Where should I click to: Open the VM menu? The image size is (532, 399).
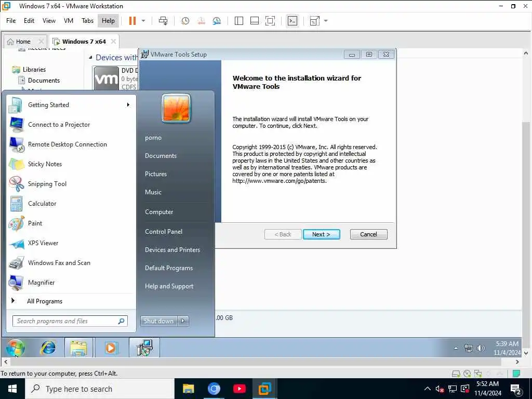[x=69, y=21]
